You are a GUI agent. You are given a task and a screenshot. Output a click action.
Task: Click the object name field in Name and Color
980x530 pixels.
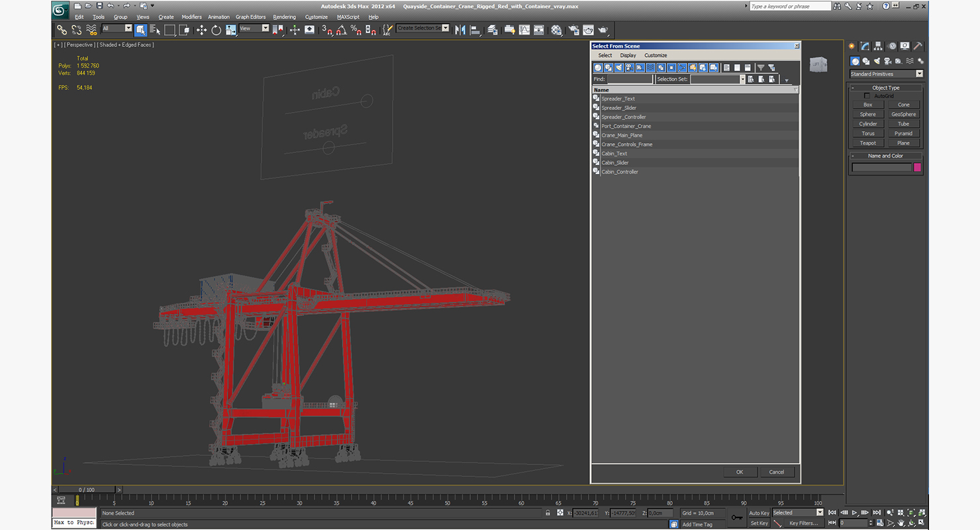(x=882, y=168)
